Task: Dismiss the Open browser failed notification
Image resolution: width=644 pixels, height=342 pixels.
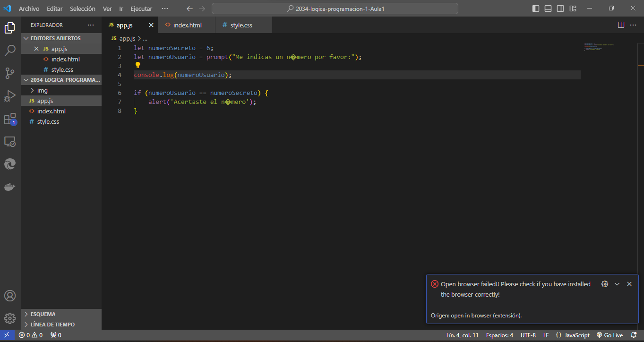Action: tap(629, 284)
